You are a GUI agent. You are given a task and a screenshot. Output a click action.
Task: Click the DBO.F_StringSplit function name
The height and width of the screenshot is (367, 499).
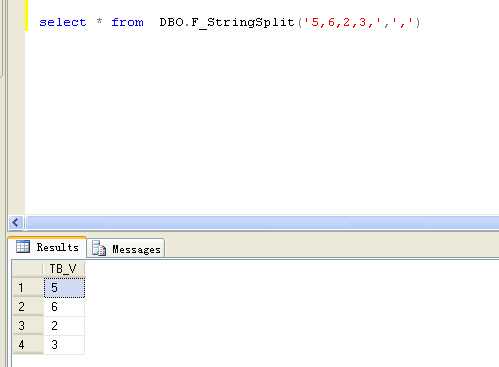coord(227,23)
